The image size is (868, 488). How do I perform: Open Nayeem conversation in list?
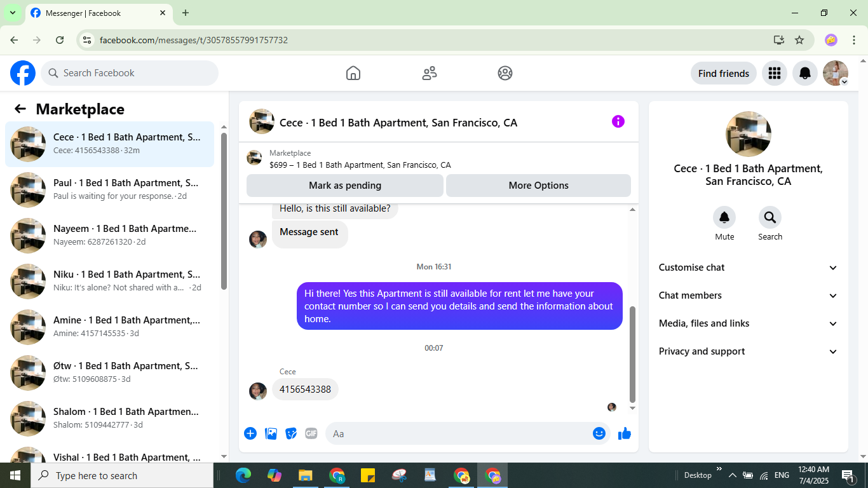tap(110, 236)
